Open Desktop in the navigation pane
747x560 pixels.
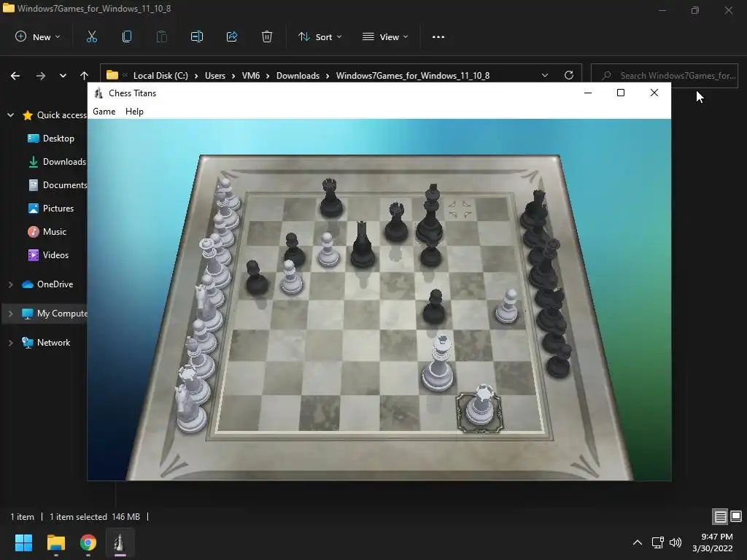(51, 139)
